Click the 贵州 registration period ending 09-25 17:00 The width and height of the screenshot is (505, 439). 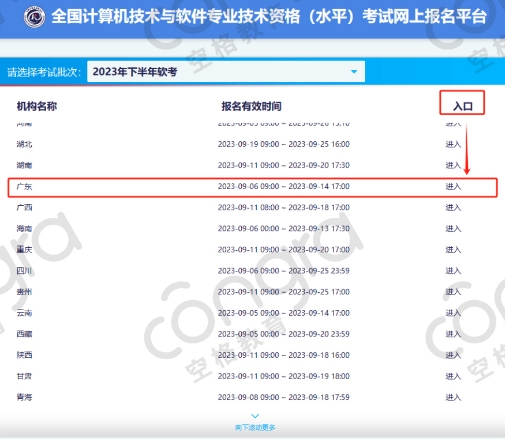point(284,292)
